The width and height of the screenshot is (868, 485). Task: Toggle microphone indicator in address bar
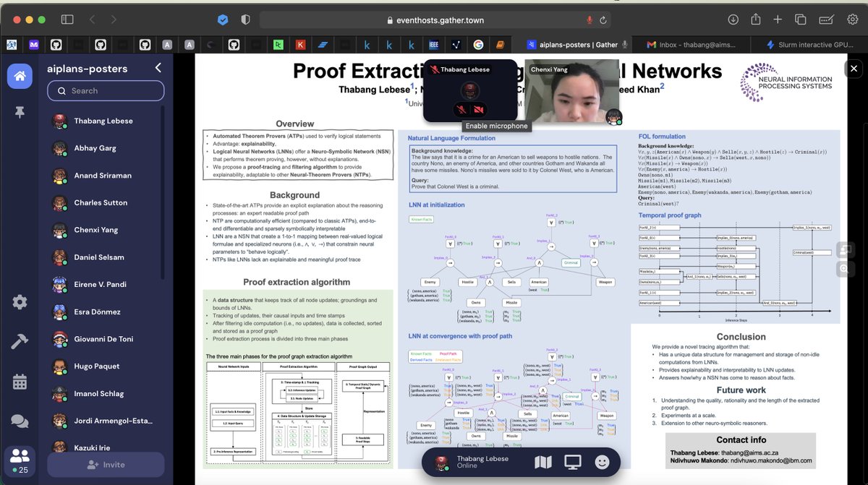pos(590,20)
